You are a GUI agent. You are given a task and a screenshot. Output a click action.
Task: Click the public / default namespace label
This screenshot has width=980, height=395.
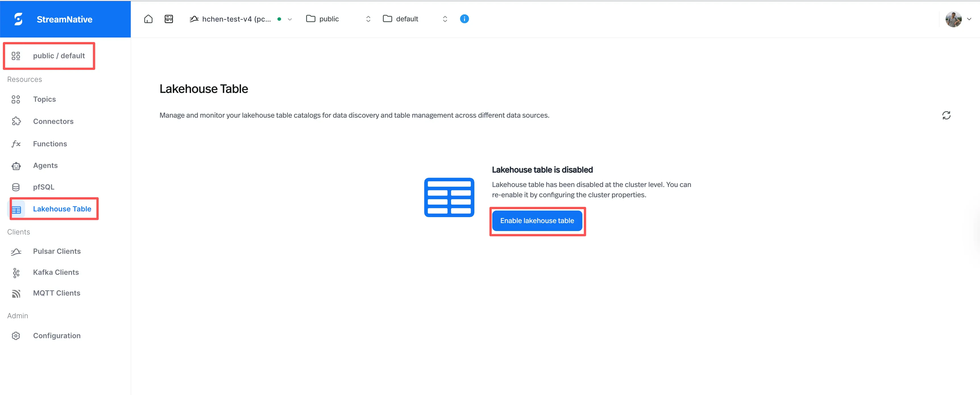pos(59,56)
